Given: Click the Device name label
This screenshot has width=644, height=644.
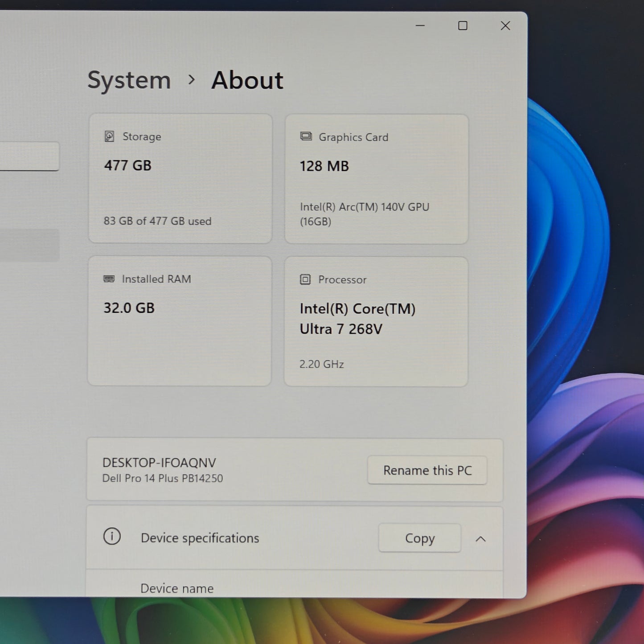Looking at the screenshot, I should point(177,589).
